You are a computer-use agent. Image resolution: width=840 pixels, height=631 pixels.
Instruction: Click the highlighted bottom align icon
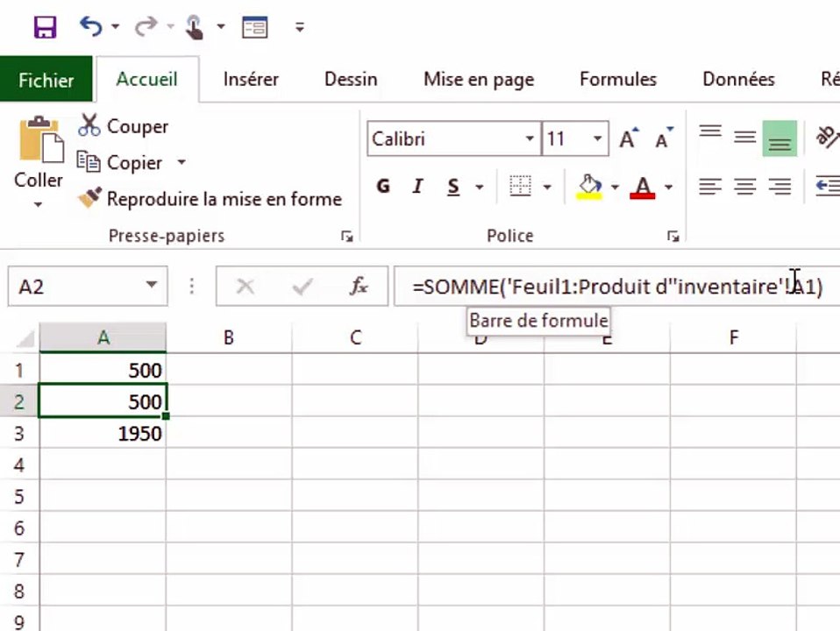point(779,138)
